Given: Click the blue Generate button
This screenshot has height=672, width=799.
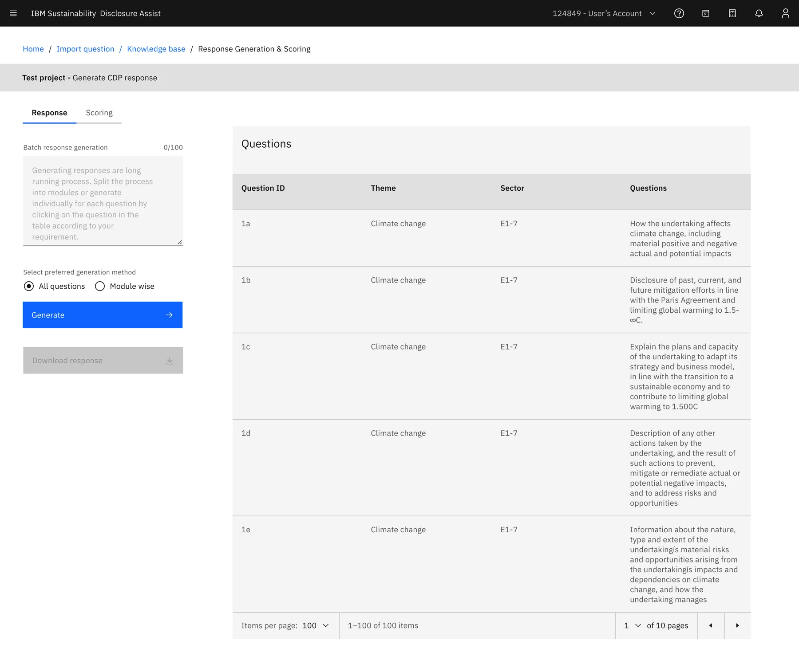Looking at the screenshot, I should 103,315.
